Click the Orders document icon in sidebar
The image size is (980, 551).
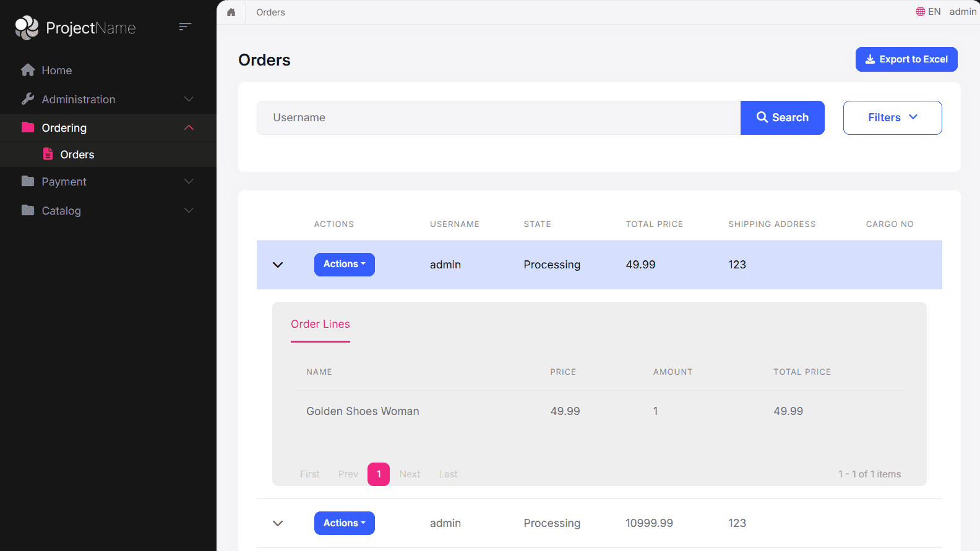(48, 154)
